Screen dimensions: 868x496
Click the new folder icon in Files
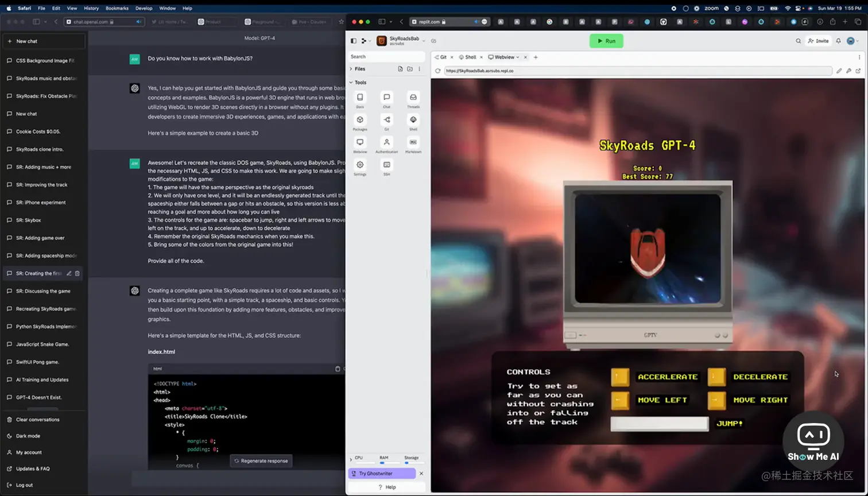point(410,69)
